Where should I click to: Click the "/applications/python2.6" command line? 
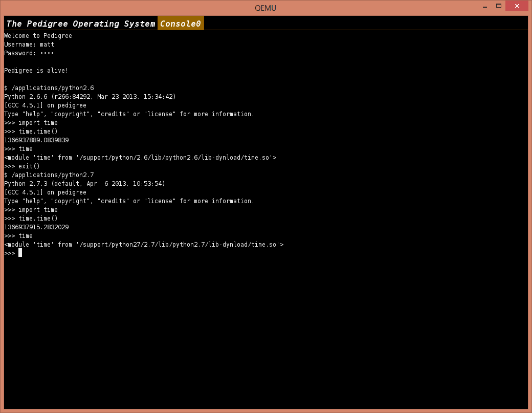click(49, 88)
